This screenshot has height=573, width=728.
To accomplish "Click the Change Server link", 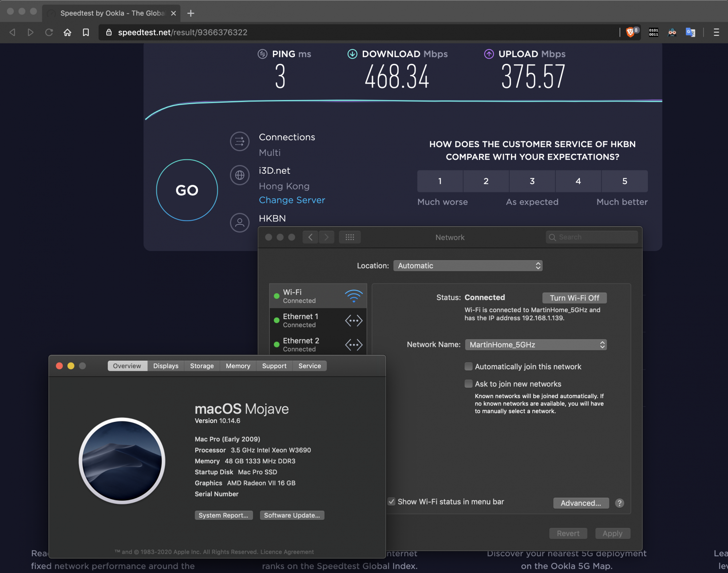I will (x=292, y=200).
